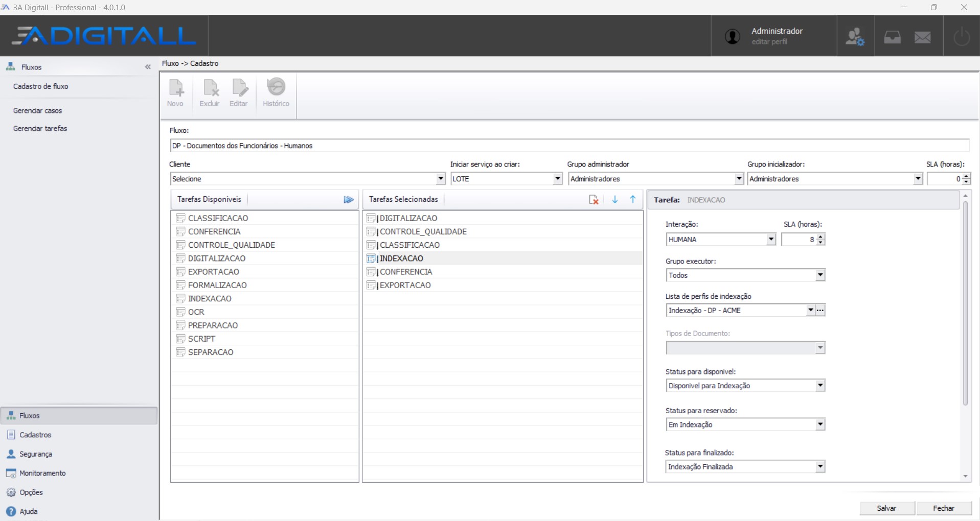Open the Lista de perfis de indexação dropdown

[810, 310]
